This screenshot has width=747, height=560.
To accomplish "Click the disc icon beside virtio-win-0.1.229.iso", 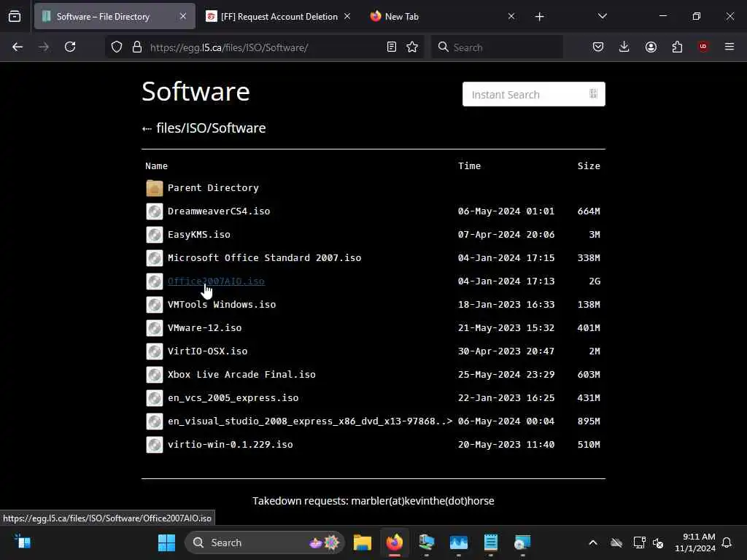I will (155, 445).
